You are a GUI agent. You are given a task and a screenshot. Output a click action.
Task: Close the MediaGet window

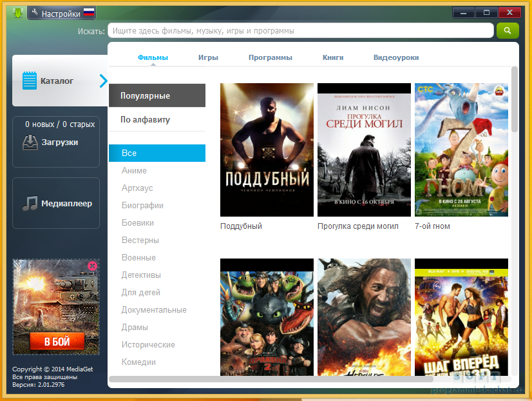509,13
